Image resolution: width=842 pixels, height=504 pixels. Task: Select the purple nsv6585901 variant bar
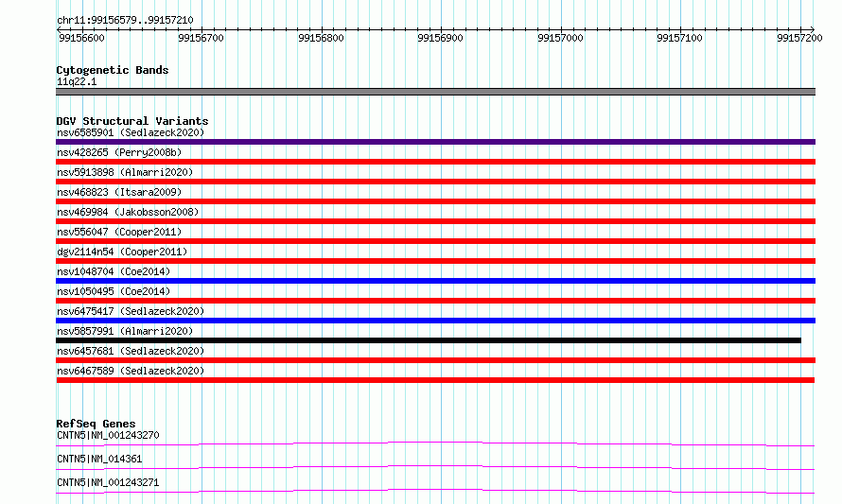(435, 142)
